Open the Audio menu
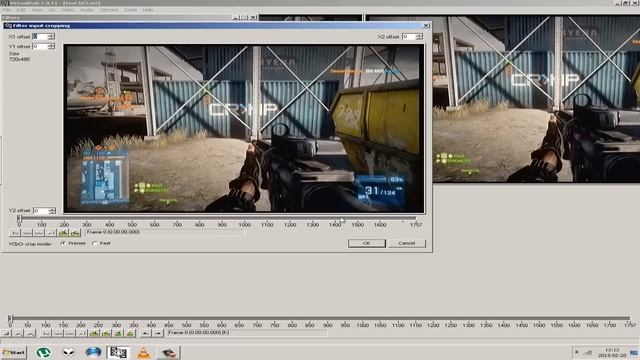The image size is (640, 360). click(x=87, y=10)
